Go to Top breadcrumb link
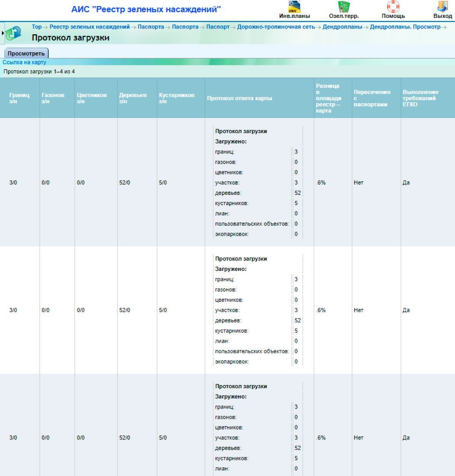This screenshot has width=455, height=476. (37, 27)
